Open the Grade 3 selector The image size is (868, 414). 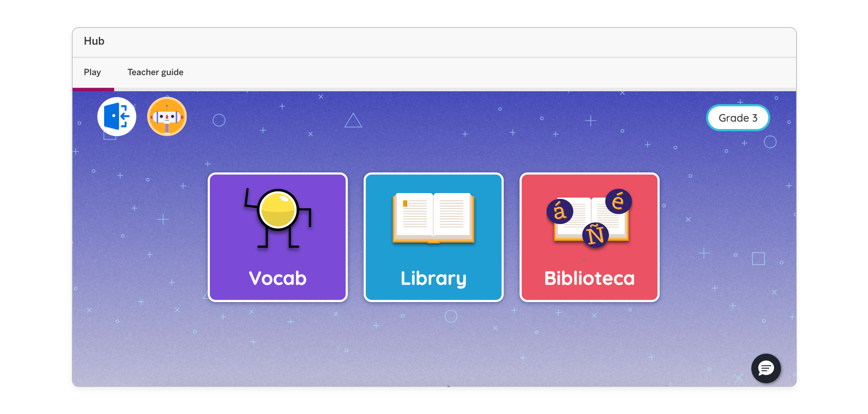[738, 118]
